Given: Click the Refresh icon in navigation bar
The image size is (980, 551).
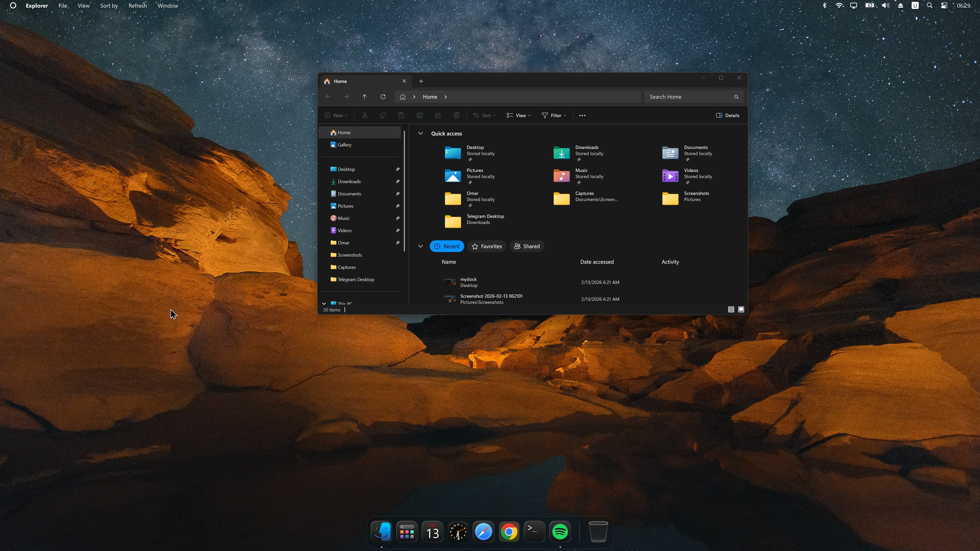Looking at the screenshot, I should click(x=383, y=97).
